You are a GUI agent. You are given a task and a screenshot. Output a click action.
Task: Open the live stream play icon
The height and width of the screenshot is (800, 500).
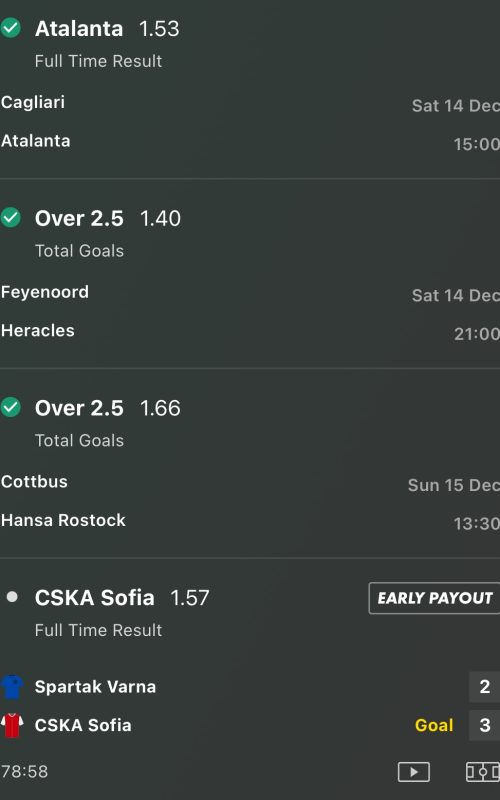pyautogui.click(x=414, y=771)
